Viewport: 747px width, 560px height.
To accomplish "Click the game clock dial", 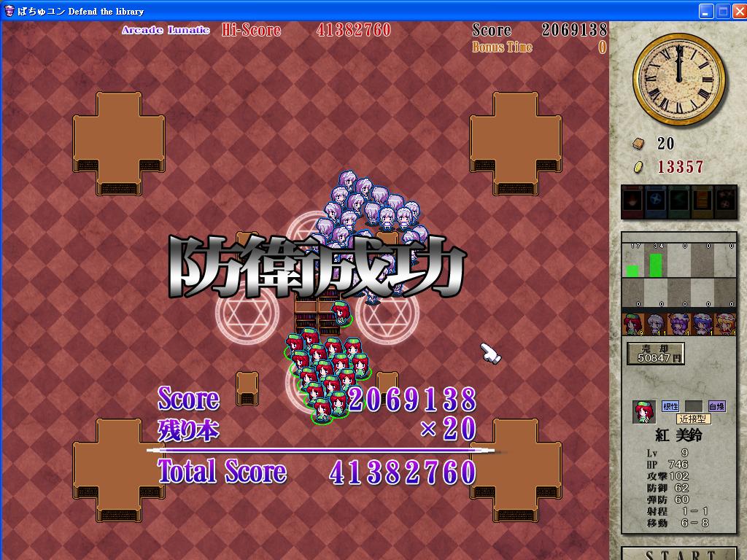I will (x=679, y=79).
